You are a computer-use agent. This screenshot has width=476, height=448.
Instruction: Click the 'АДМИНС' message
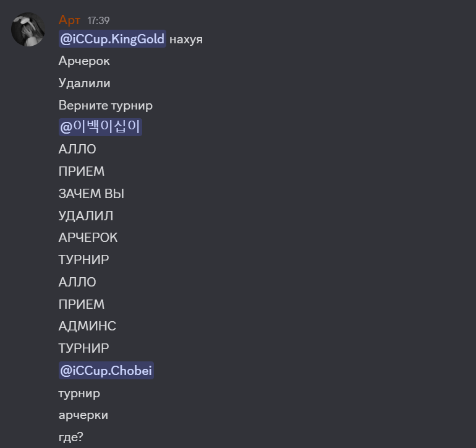(87, 326)
